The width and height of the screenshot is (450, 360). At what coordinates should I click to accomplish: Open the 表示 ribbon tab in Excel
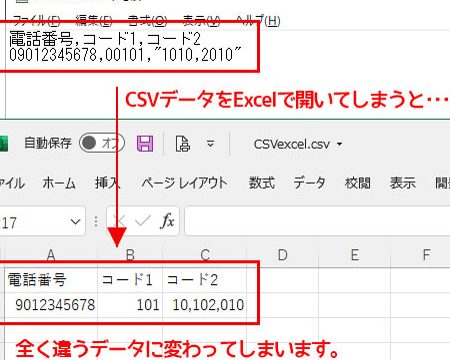tap(403, 183)
